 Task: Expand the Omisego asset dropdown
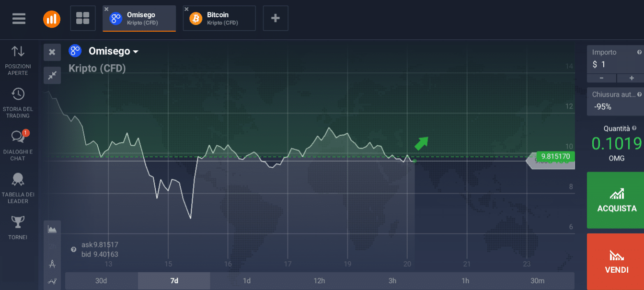[x=114, y=51]
